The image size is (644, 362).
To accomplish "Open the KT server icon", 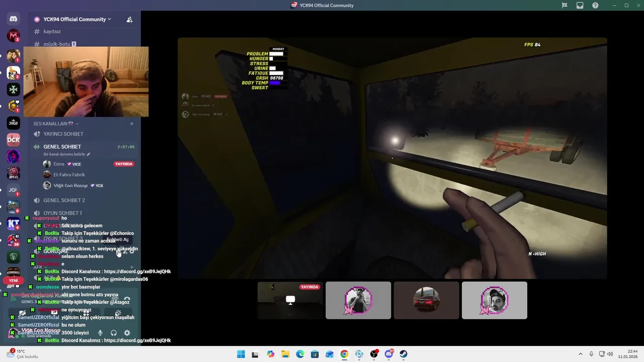I will click(x=14, y=224).
